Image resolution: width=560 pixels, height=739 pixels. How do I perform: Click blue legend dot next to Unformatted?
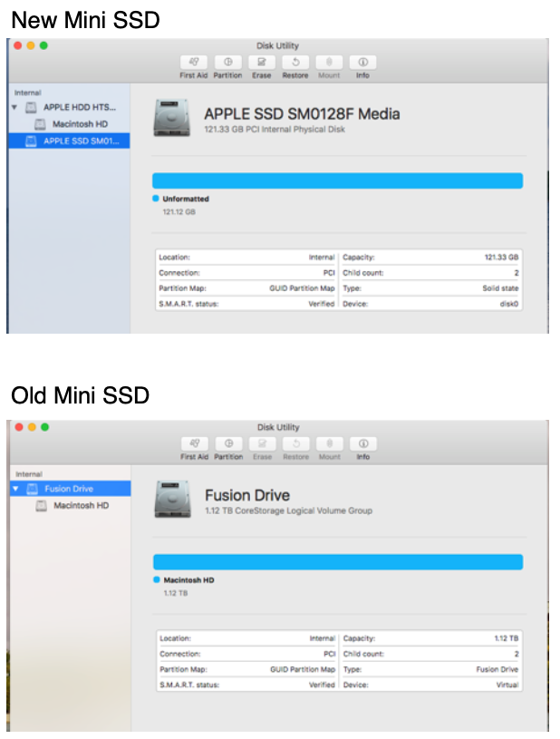156,199
